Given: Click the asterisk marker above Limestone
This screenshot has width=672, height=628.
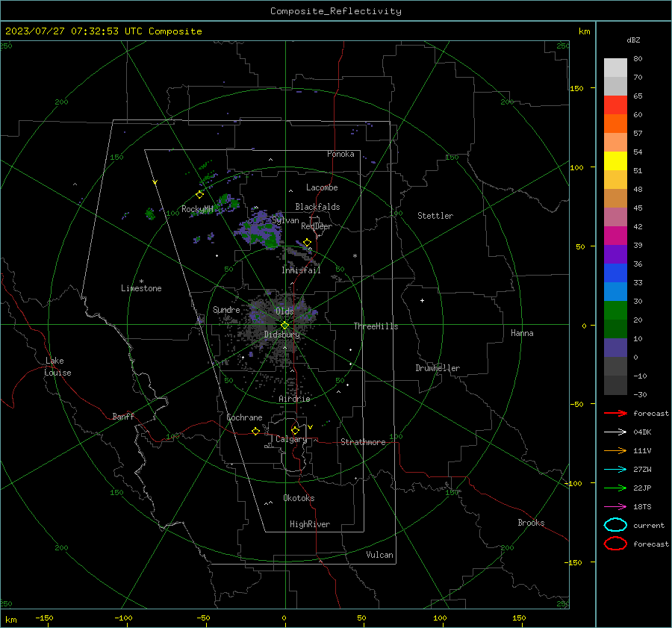Looking at the screenshot, I should coord(141,282).
